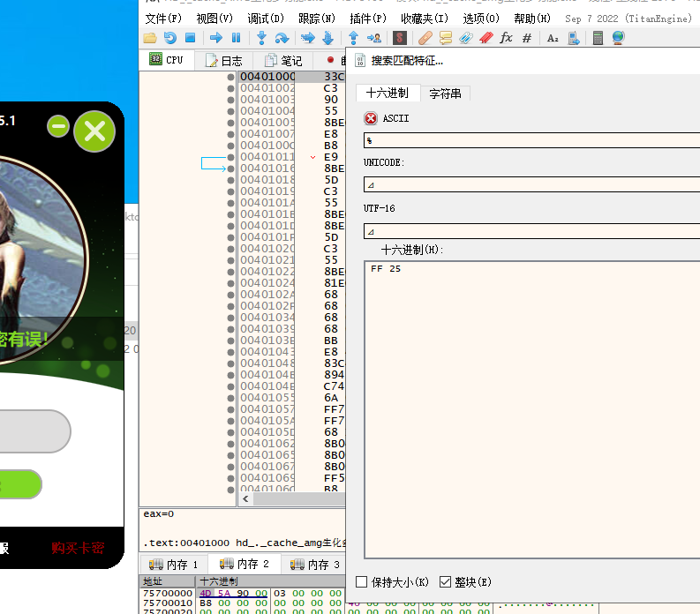Viewport: 700px width, 614px height.
Task: Click the open file folder icon
Action: click(x=150, y=38)
